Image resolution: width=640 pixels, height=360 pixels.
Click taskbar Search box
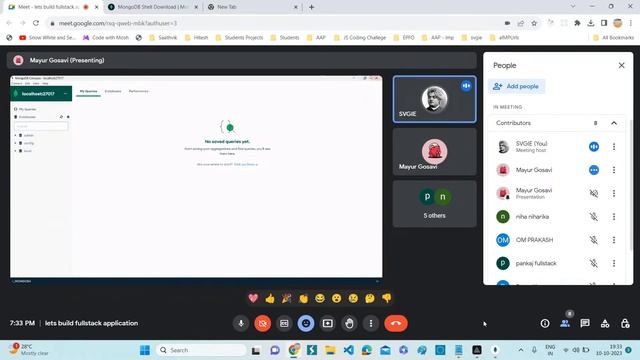point(201,350)
